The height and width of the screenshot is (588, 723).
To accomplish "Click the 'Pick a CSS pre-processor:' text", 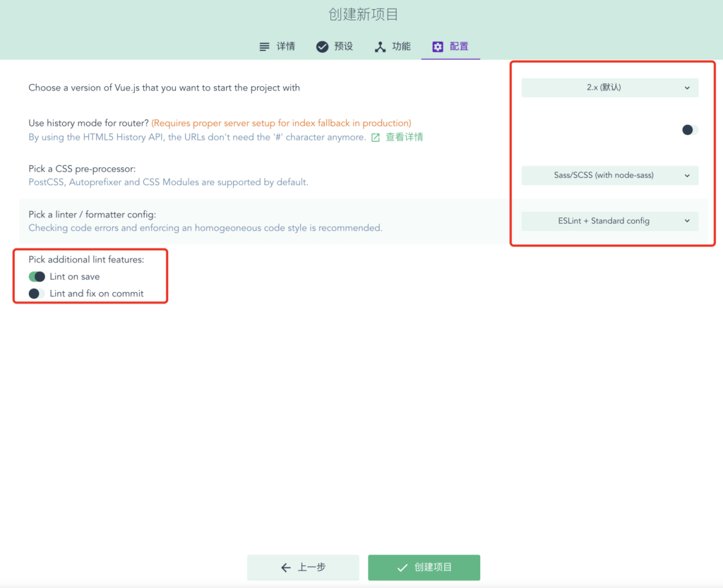I will tap(82, 169).
